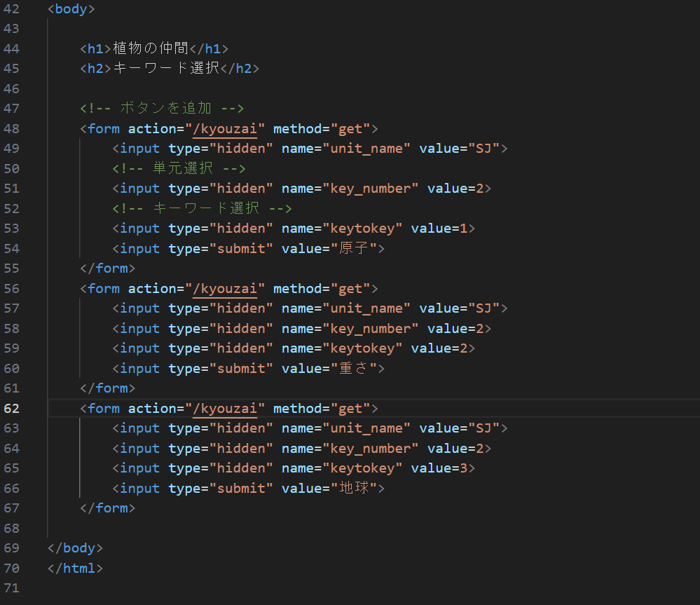Click the キーワード選択 comment on line 52
This screenshot has height=605, width=700.
click(x=205, y=208)
